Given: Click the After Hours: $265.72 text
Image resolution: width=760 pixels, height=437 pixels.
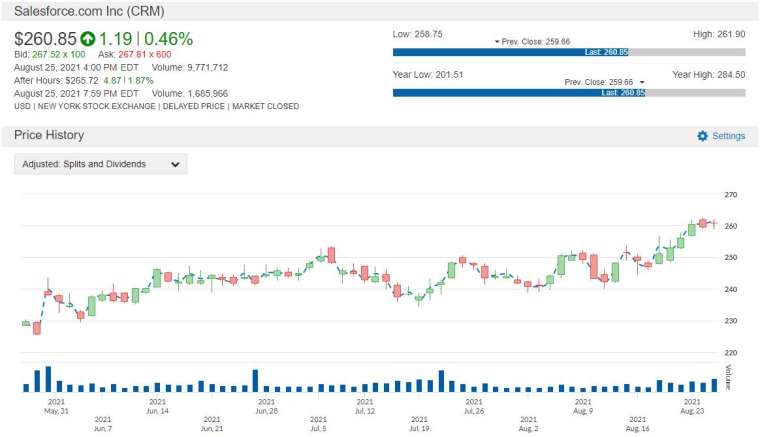Looking at the screenshot, I should tap(56, 81).
